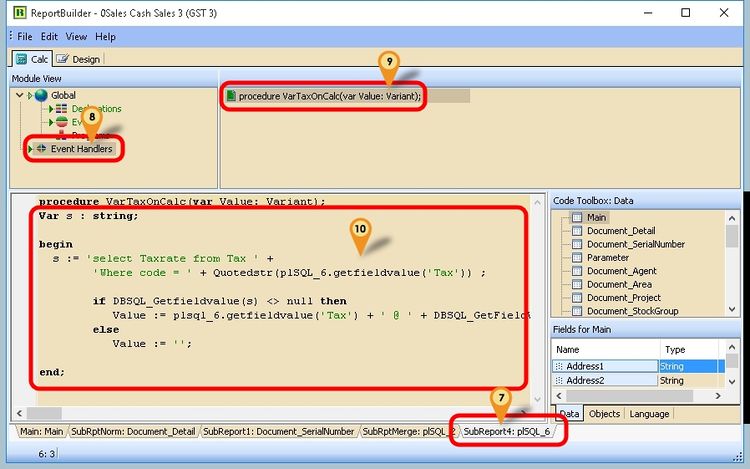Click the table icon beside Document_Detail

(x=577, y=231)
